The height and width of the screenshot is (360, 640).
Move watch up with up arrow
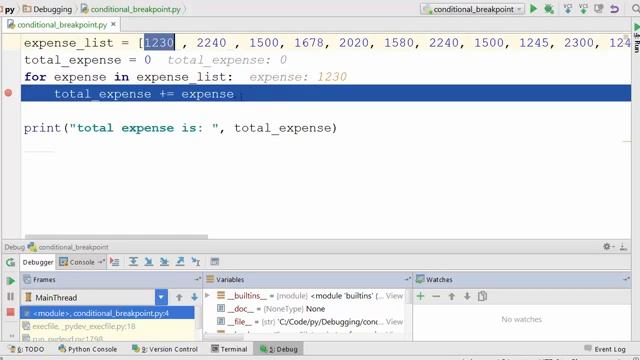(451, 296)
